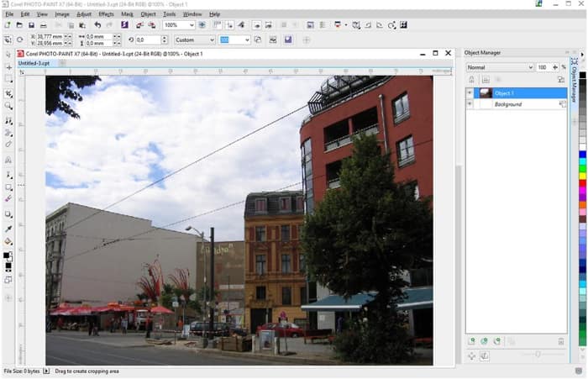Open the Mask menu
This screenshot has height=379, width=588.
tap(127, 14)
